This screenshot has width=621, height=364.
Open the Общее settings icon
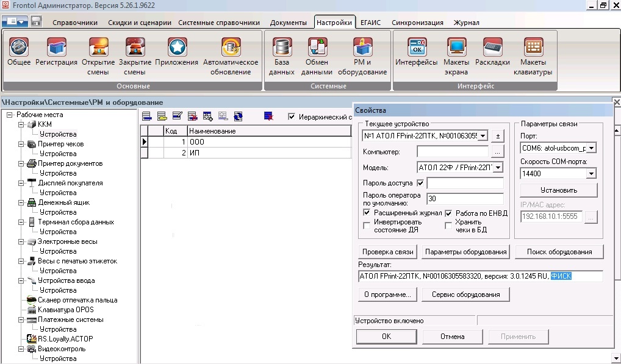19,51
